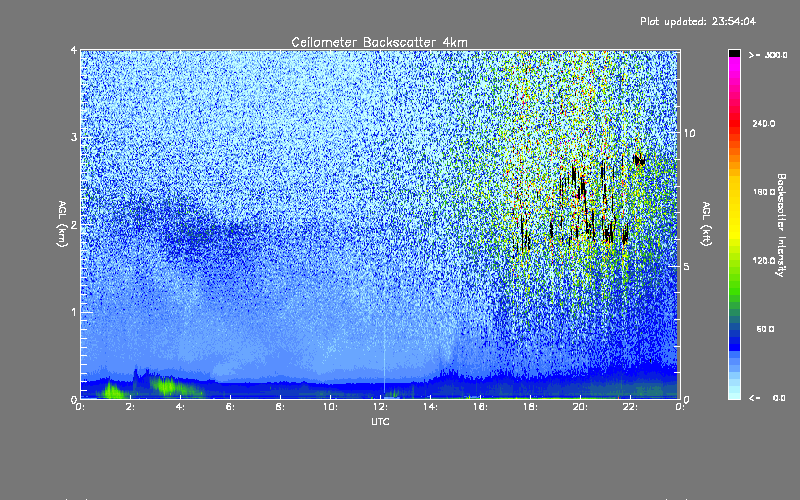Click the '2' tick on km axis
Viewport: 800px width, 500px height.
point(74,224)
